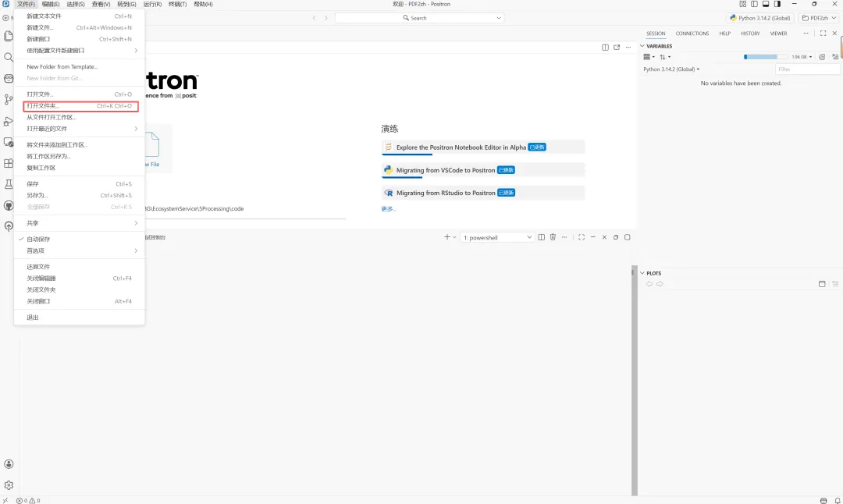This screenshot has height=504, width=843.
Task: Kill terminal with trash icon
Action: (x=553, y=237)
